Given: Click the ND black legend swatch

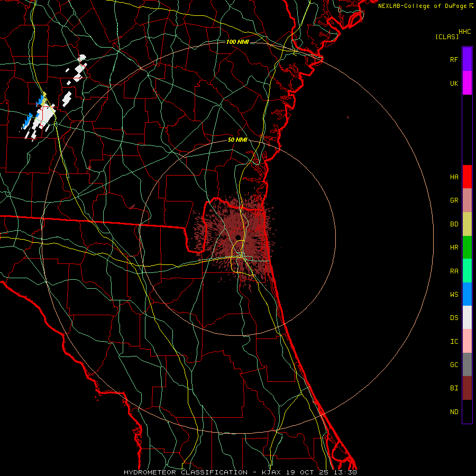Looking at the screenshot, I should point(467,411).
